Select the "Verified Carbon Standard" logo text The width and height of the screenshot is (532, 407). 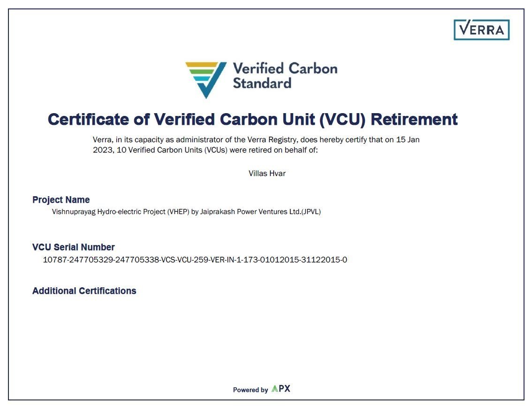click(285, 76)
